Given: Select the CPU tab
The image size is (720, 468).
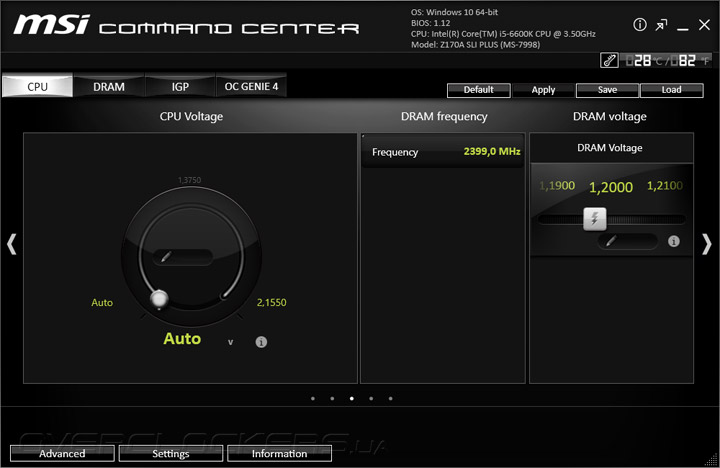Looking at the screenshot, I should (x=37, y=86).
